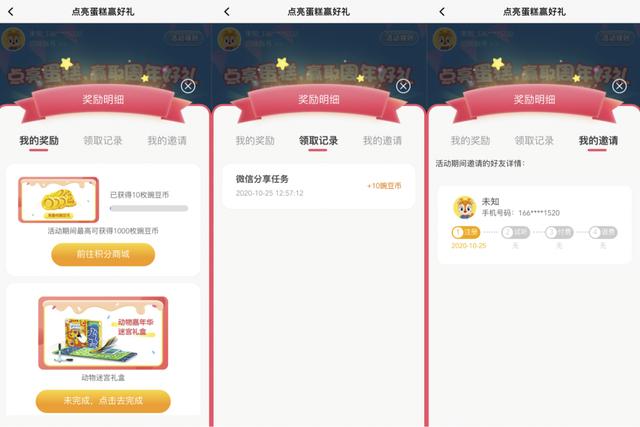Tap profile avatar at top of left screen
This screenshot has width=640, height=427.
click(x=13, y=39)
